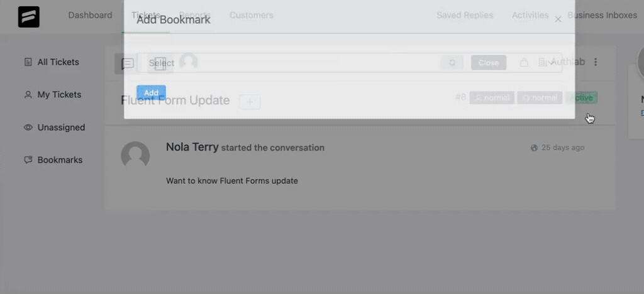This screenshot has height=294, width=644.
Task: Click the plus button beside ticket title
Action: 250,102
